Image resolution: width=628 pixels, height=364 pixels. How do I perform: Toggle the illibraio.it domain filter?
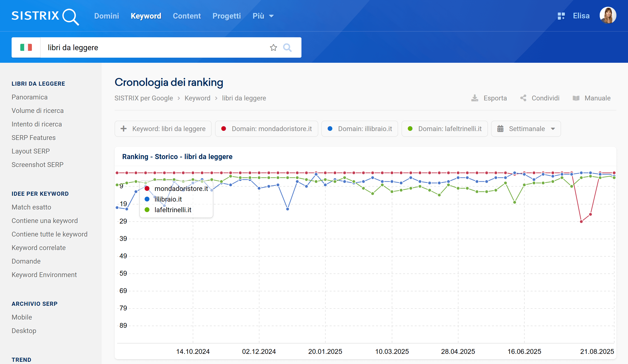pyautogui.click(x=360, y=129)
